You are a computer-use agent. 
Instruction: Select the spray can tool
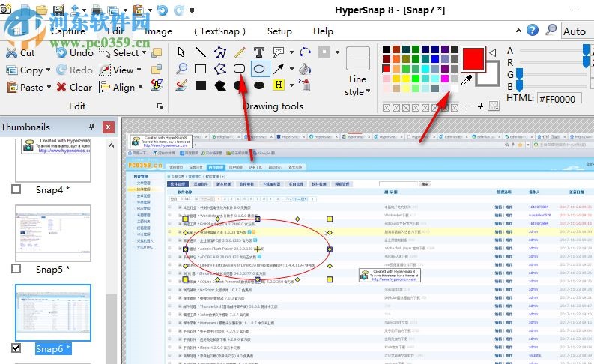tap(305, 85)
